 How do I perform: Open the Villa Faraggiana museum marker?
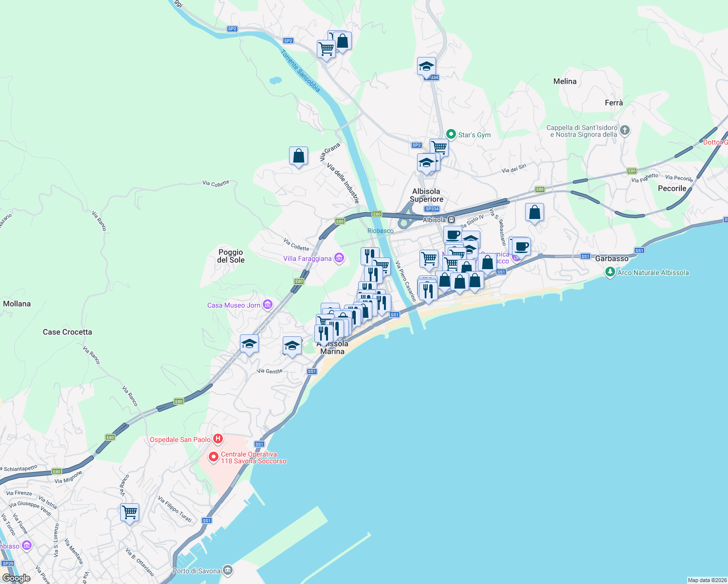click(x=338, y=258)
